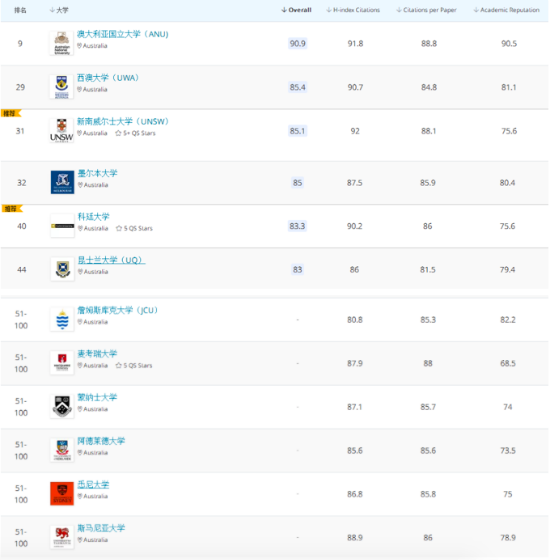
Task: Open 阿德莱德大学 university link
Action: (x=101, y=441)
